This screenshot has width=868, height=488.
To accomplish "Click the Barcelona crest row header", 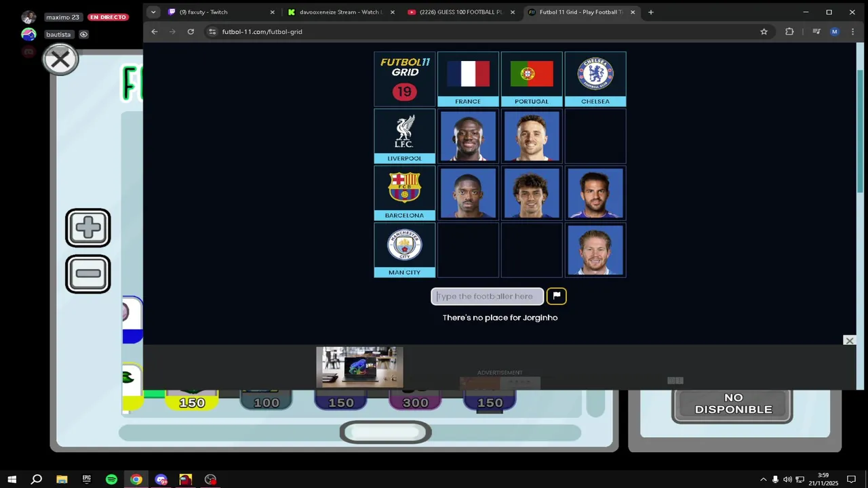I will click(x=405, y=193).
